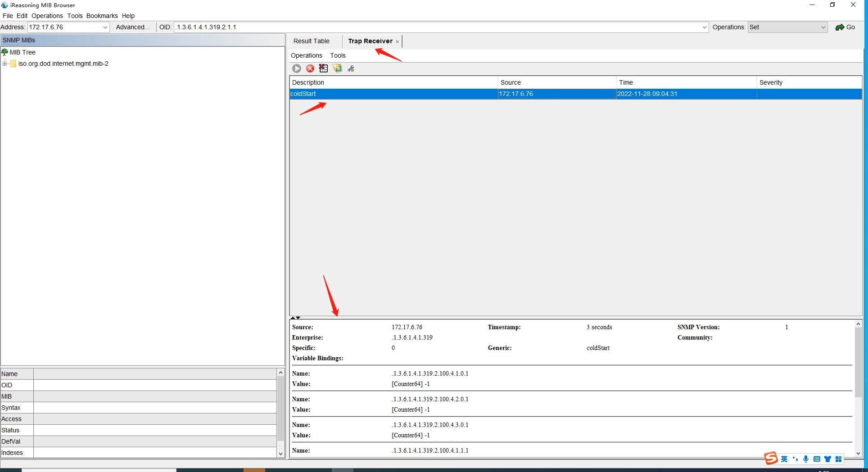Click the Advanced... button
The height and width of the screenshot is (472, 868).
point(132,27)
